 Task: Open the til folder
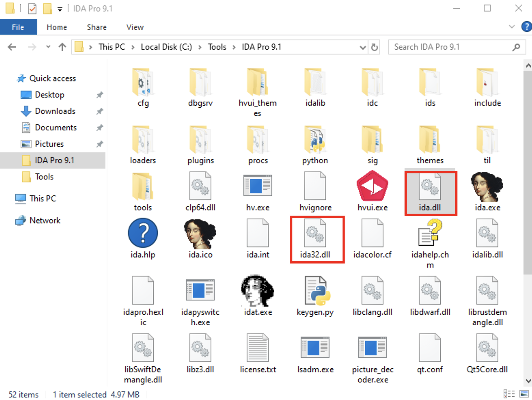coord(487,145)
